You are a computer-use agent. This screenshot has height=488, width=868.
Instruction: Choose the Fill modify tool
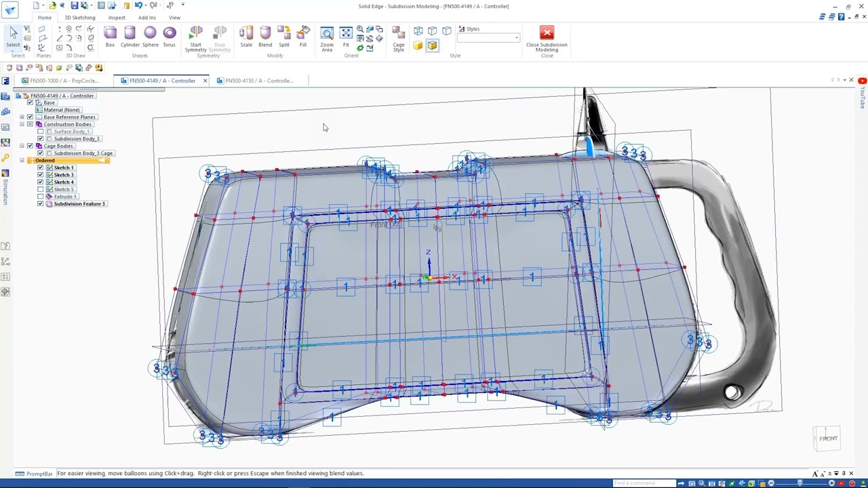[x=303, y=37]
